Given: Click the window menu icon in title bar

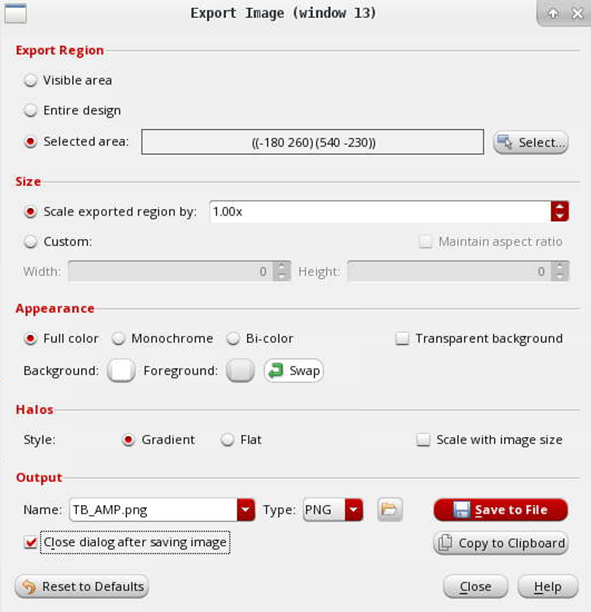Looking at the screenshot, I should [x=16, y=14].
